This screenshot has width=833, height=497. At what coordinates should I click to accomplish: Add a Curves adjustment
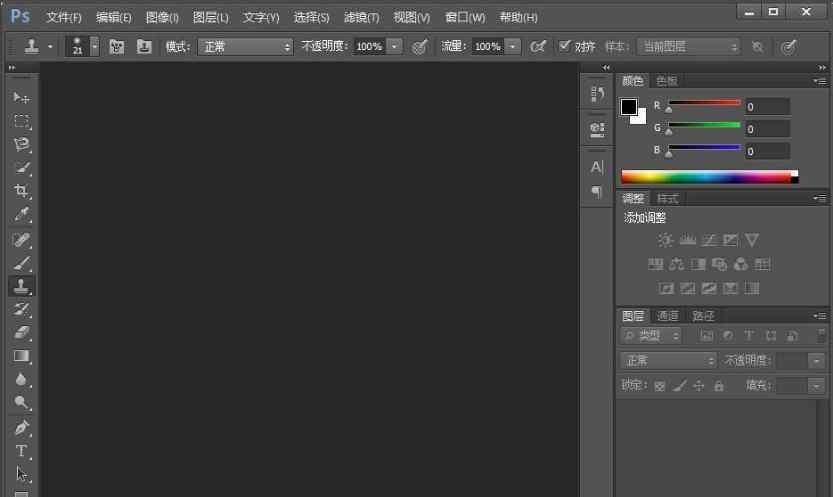[x=709, y=240]
